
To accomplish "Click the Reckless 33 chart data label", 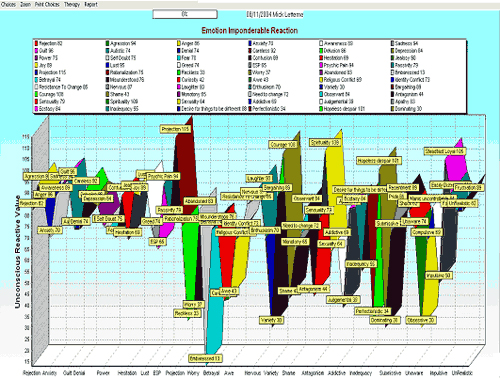I will pyautogui.click(x=187, y=313).
